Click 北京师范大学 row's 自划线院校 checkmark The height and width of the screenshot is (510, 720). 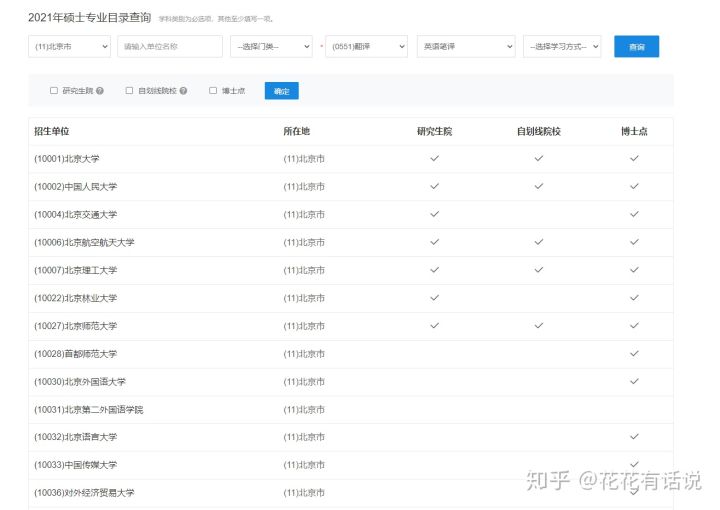point(539,325)
